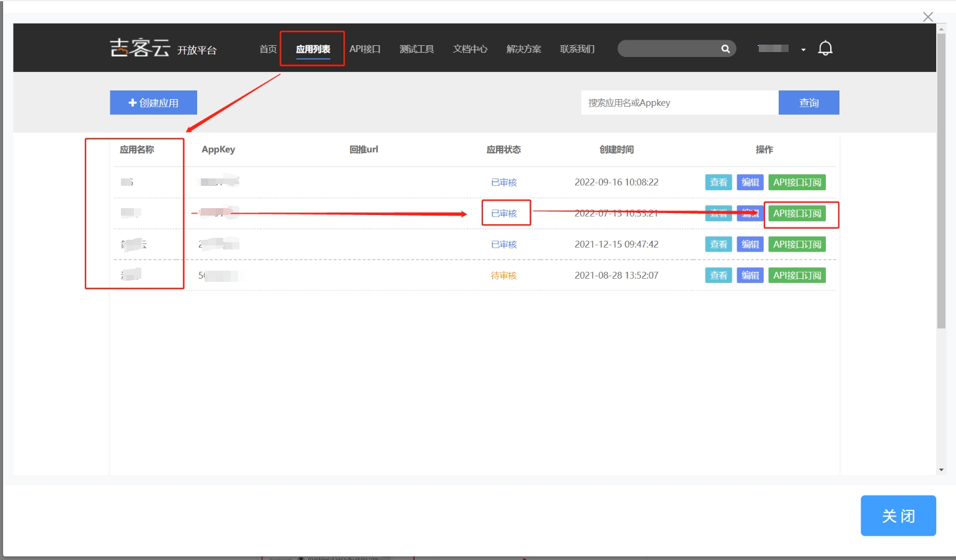
Task: Open API接口订阅 for the 2022-07-13 app
Action: click(x=797, y=213)
